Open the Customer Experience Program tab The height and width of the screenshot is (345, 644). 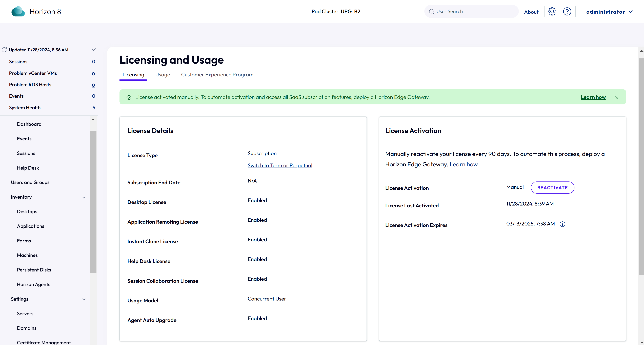click(x=217, y=75)
